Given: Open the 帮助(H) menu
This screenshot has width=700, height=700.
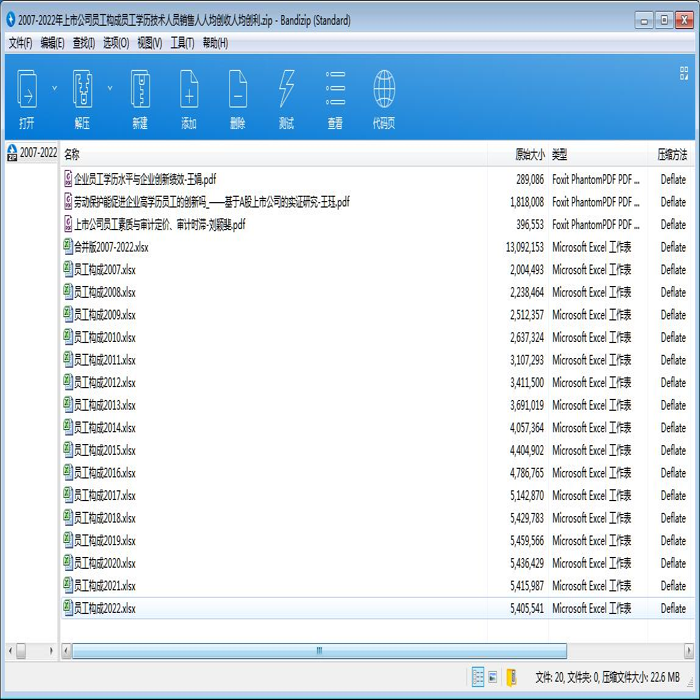Looking at the screenshot, I should coord(215,43).
